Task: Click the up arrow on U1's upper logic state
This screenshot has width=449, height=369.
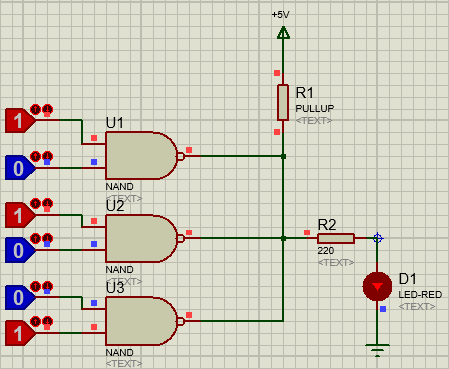Action: (x=35, y=109)
